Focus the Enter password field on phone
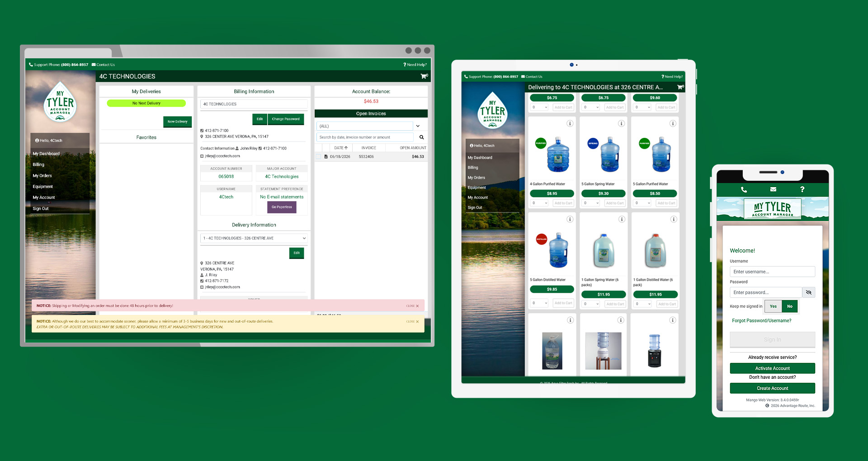This screenshot has width=868, height=461. click(766, 292)
